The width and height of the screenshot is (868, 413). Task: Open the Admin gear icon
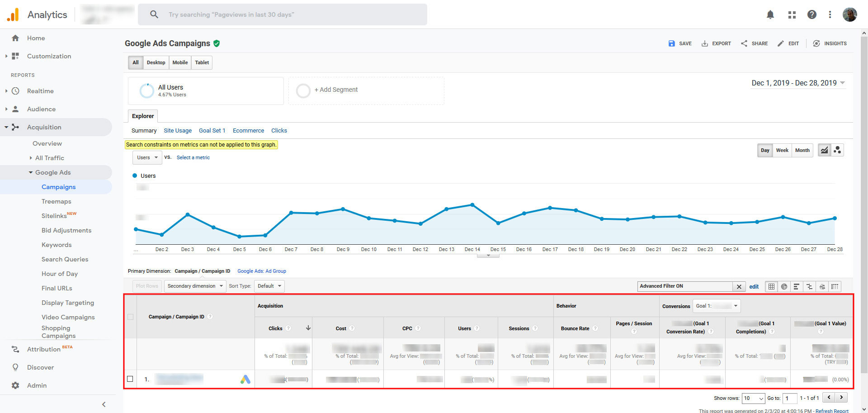[15, 385]
